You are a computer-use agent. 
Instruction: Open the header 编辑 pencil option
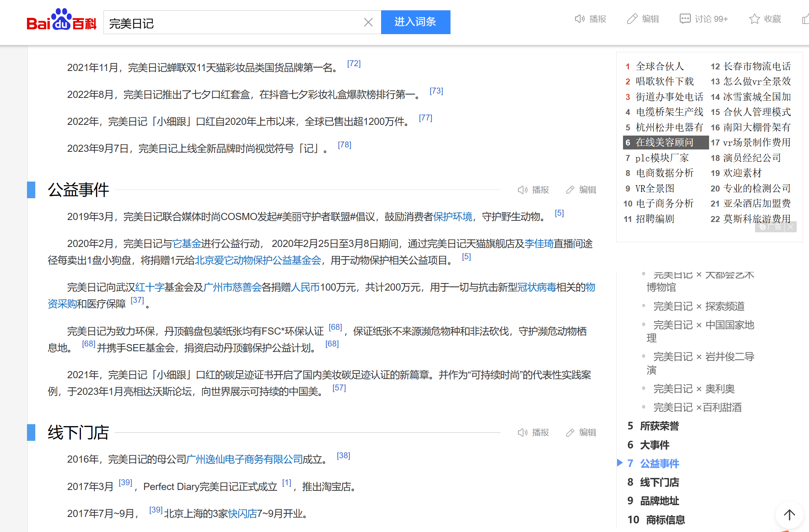tap(643, 19)
